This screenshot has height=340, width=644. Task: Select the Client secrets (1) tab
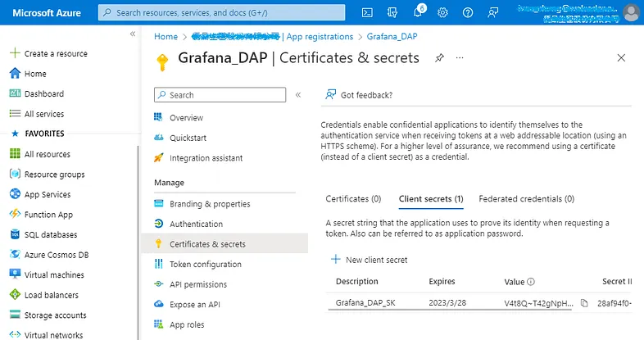click(431, 199)
